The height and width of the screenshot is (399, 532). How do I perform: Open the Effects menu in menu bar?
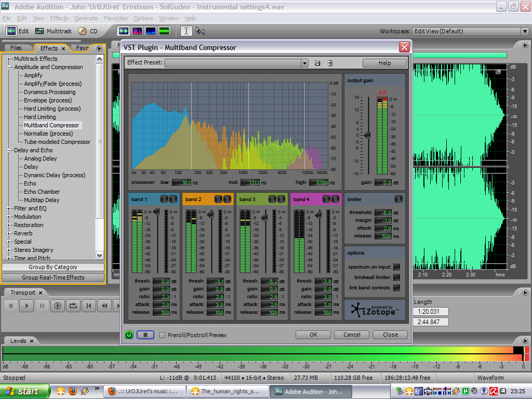point(59,18)
